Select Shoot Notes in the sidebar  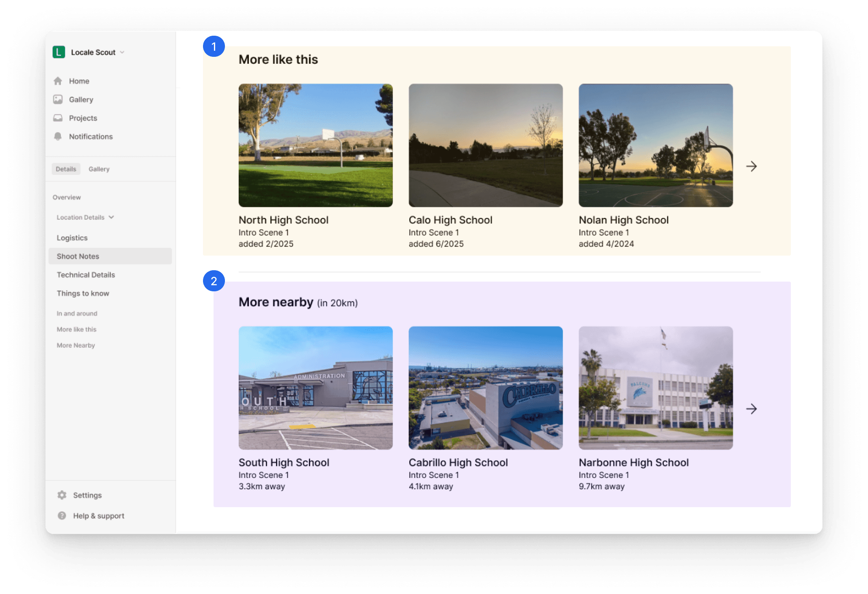coord(78,256)
